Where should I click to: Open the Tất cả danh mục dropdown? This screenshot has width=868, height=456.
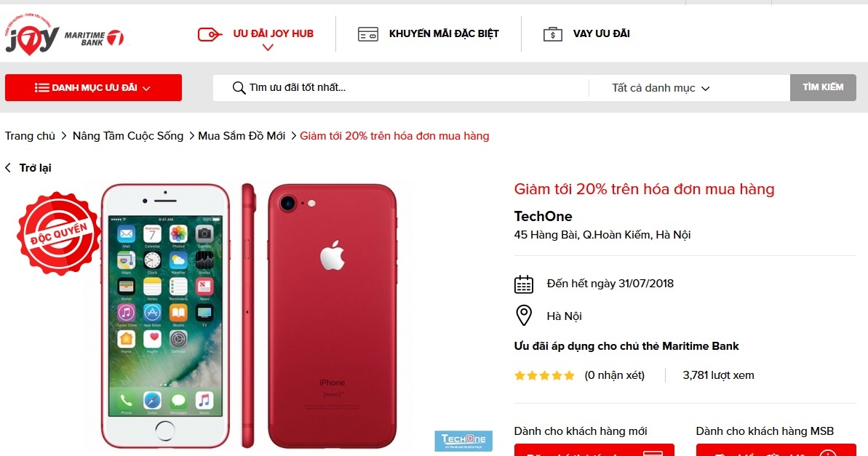pos(661,88)
